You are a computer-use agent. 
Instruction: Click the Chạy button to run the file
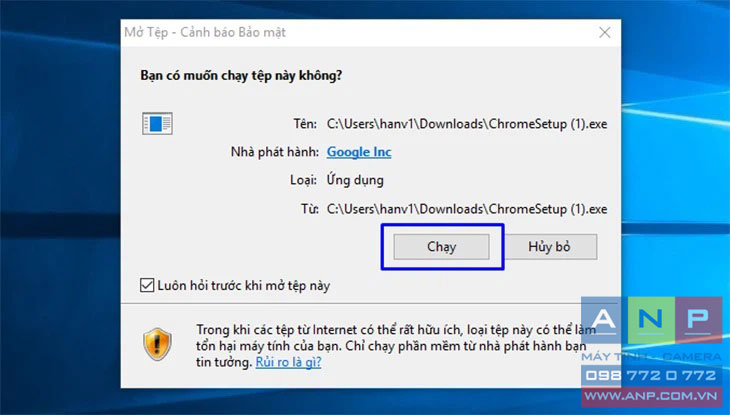pyautogui.click(x=441, y=246)
